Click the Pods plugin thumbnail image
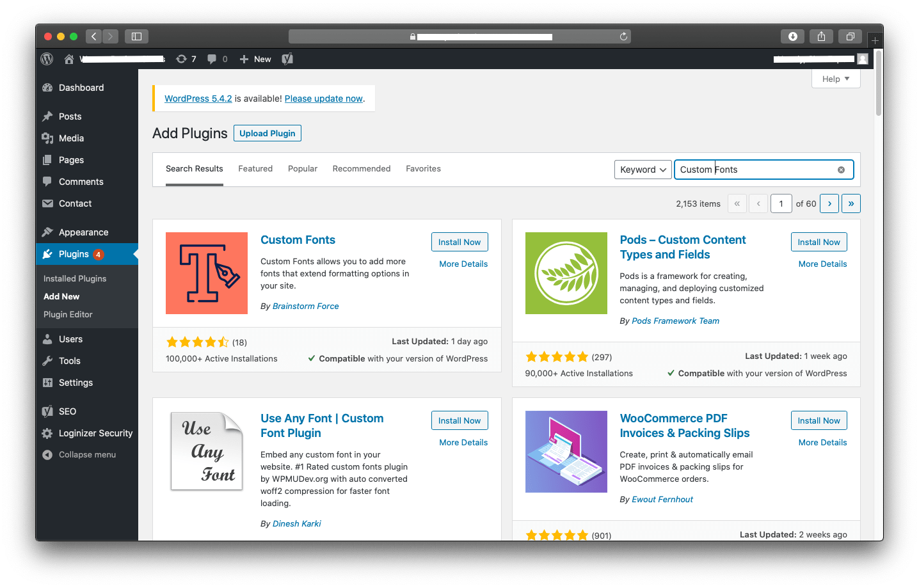This screenshot has width=919, height=588. pyautogui.click(x=566, y=273)
